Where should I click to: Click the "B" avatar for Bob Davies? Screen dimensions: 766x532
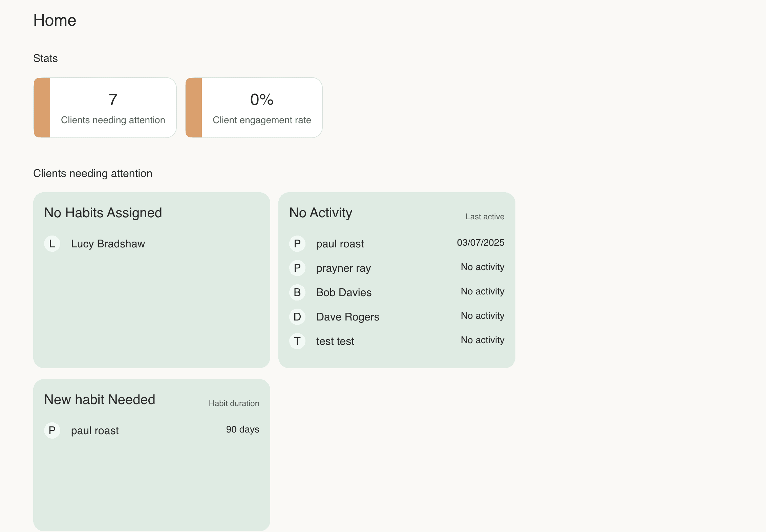tap(297, 292)
